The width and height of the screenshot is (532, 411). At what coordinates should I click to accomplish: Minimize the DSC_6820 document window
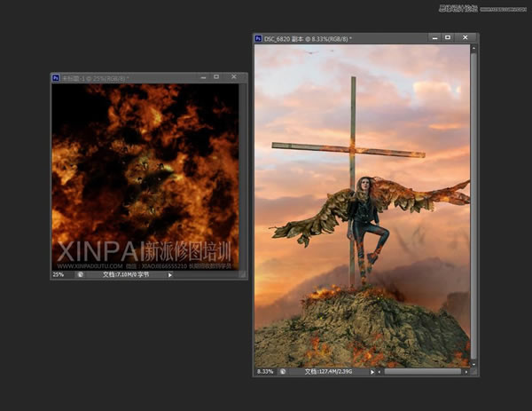pos(435,38)
